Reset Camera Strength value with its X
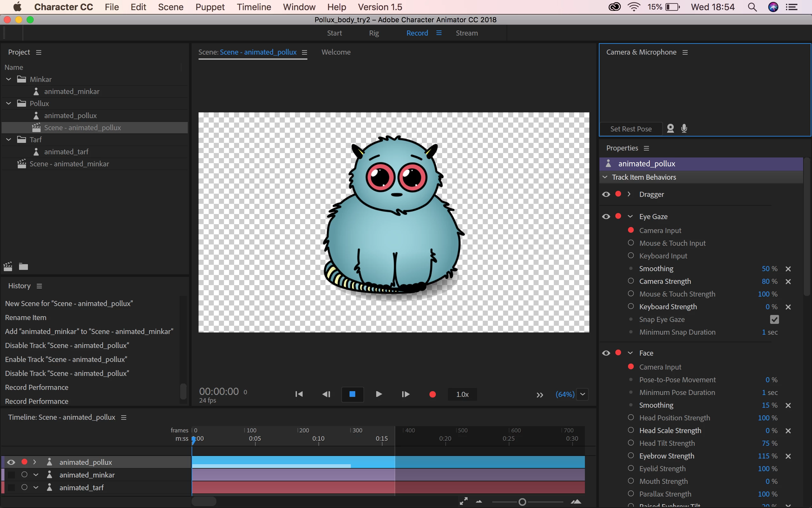This screenshot has width=812, height=508. [788, 282]
